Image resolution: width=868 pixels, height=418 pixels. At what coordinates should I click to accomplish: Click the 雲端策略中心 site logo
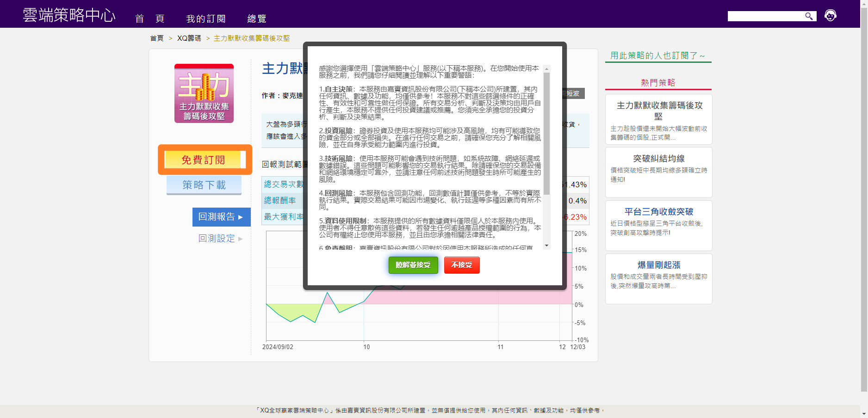click(69, 15)
